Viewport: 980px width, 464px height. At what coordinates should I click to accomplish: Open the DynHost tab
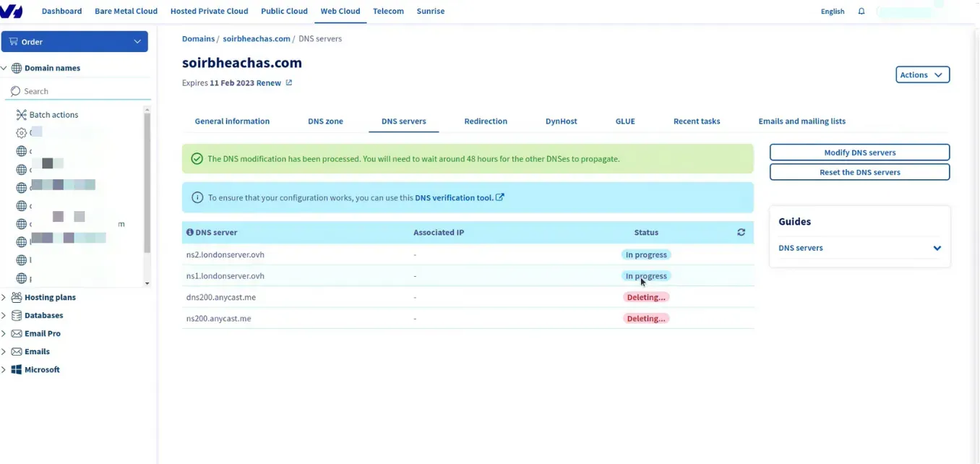pos(561,121)
